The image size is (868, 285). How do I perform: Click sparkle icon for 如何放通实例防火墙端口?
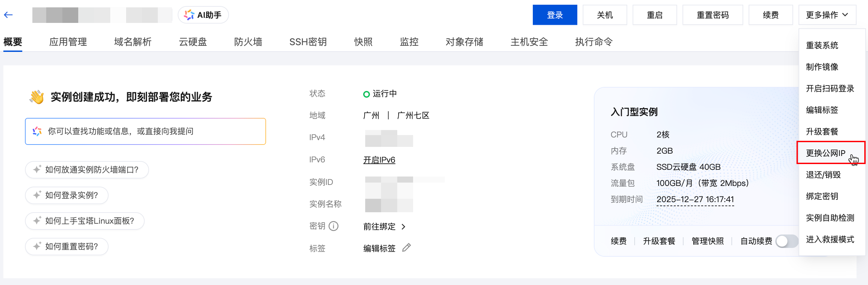tap(37, 169)
